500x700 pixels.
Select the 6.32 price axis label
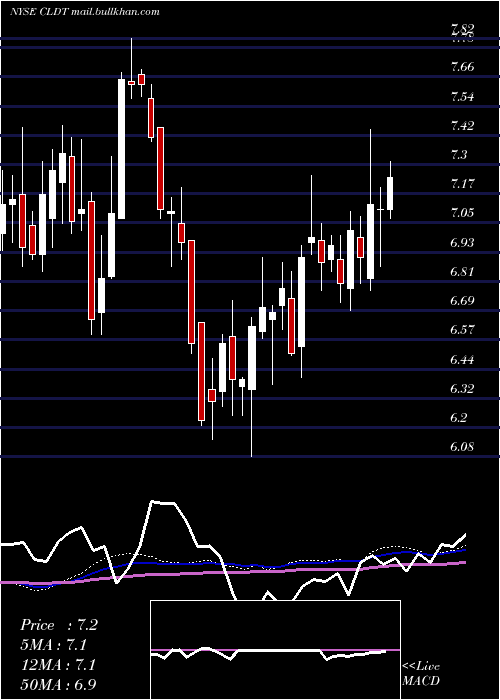click(x=462, y=388)
